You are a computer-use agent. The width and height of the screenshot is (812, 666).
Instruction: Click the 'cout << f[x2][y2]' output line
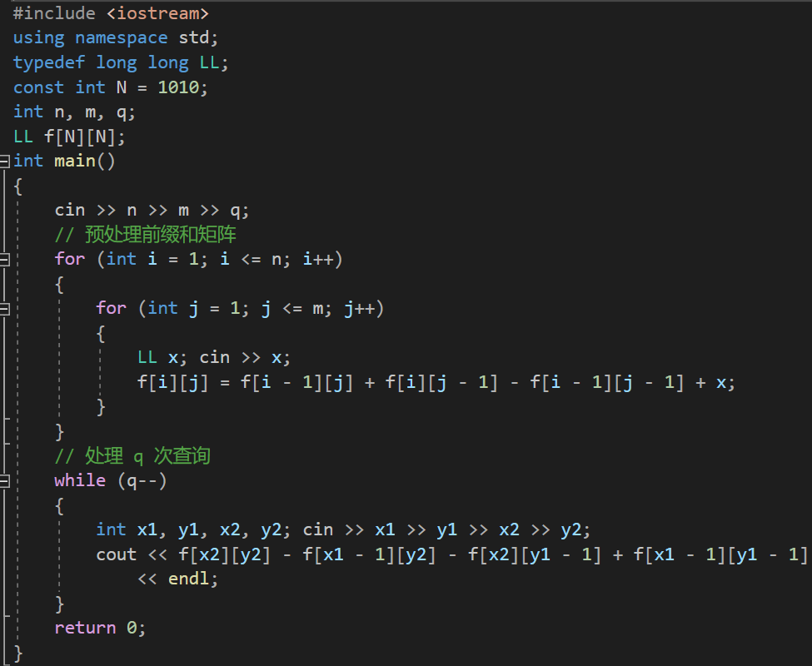point(452,554)
